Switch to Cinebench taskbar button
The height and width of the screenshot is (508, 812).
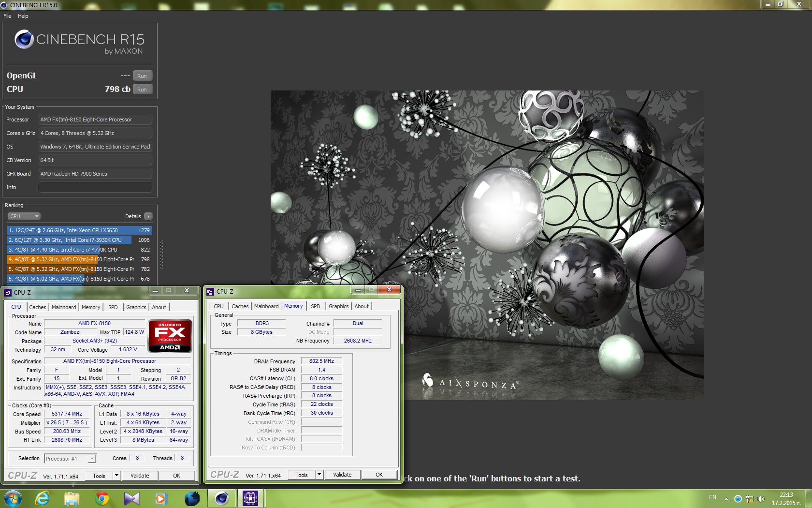point(222,498)
